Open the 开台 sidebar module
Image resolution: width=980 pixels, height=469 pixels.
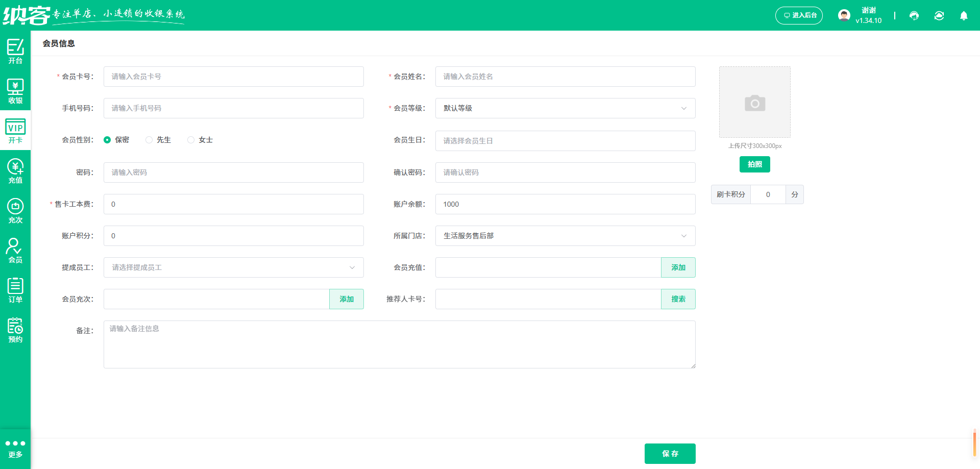[15, 51]
